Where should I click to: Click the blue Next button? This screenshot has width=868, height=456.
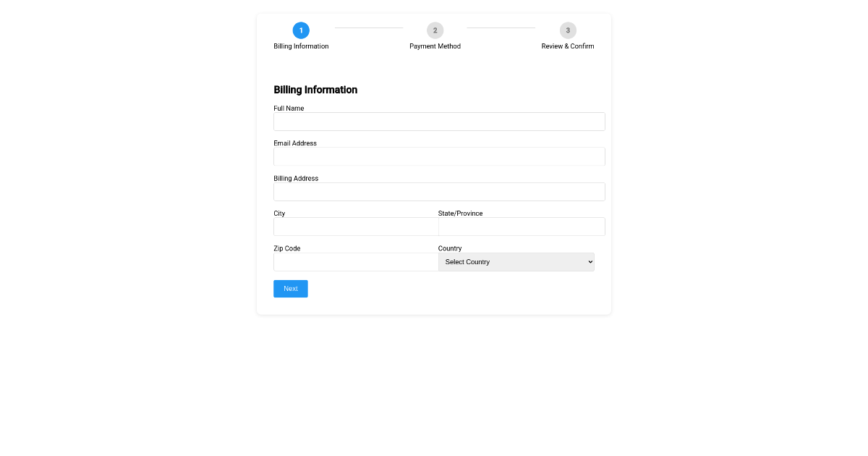tap(291, 289)
